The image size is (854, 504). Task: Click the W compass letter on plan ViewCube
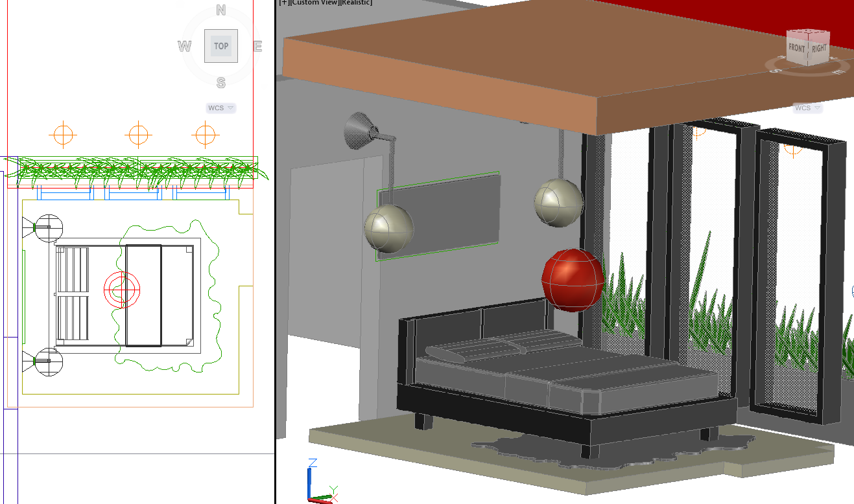point(185,47)
